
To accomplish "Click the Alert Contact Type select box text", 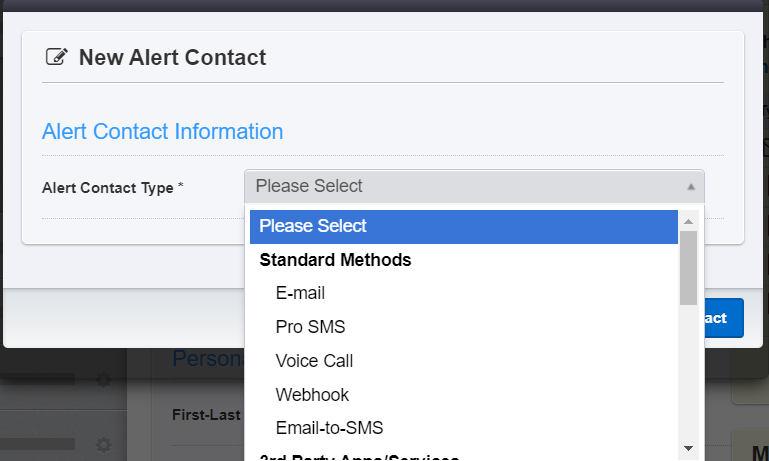I will pyautogui.click(x=309, y=186).
